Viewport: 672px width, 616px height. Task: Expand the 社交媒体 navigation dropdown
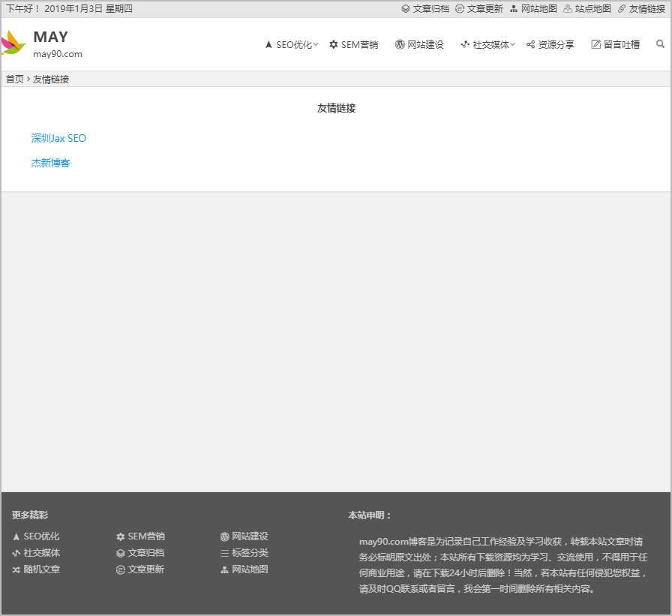pyautogui.click(x=486, y=44)
